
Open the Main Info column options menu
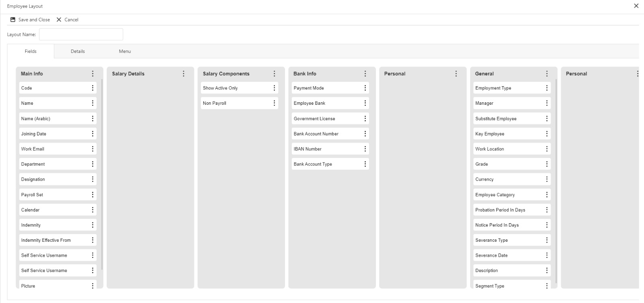point(93,74)
